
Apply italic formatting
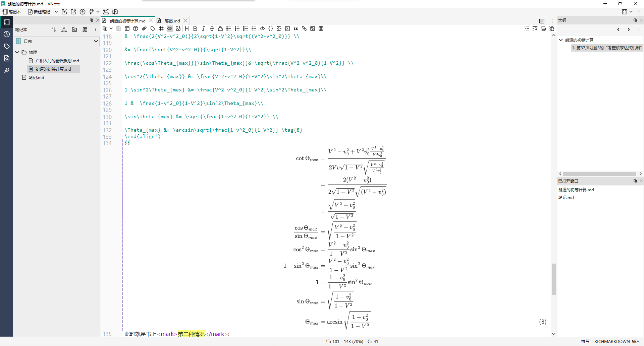point(204,28)
